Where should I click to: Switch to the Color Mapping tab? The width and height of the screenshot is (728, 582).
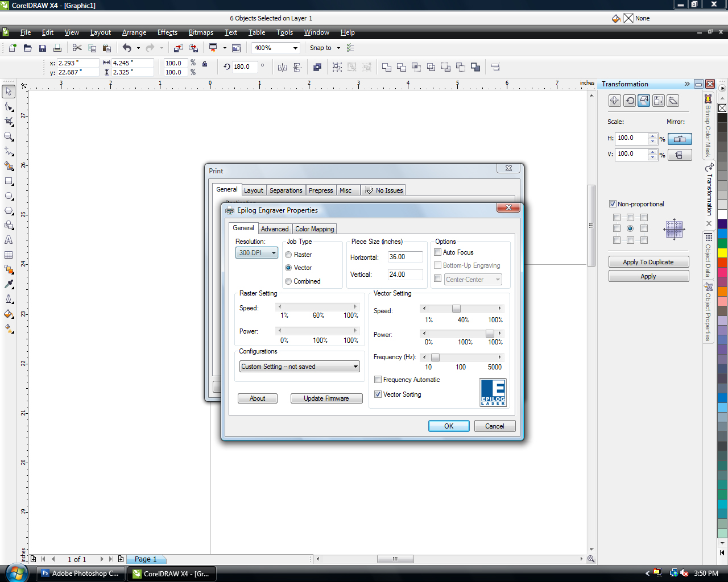click(315, 229)
